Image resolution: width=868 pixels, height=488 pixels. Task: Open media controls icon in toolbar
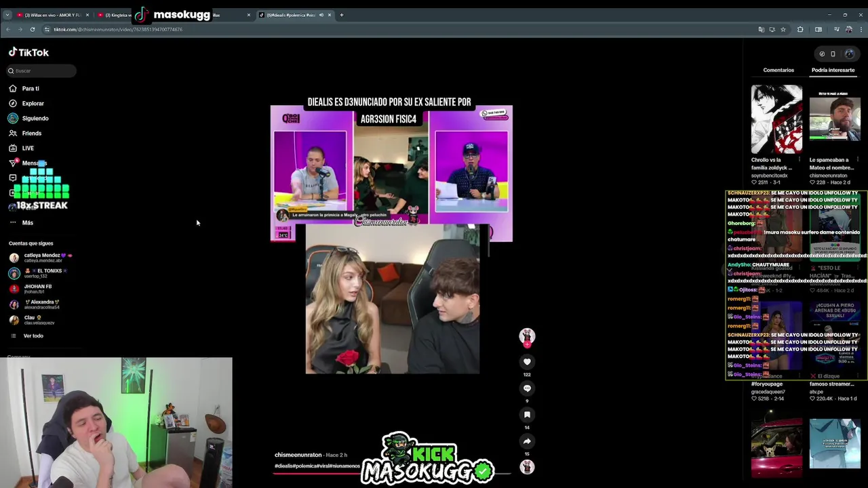point(835,29)
